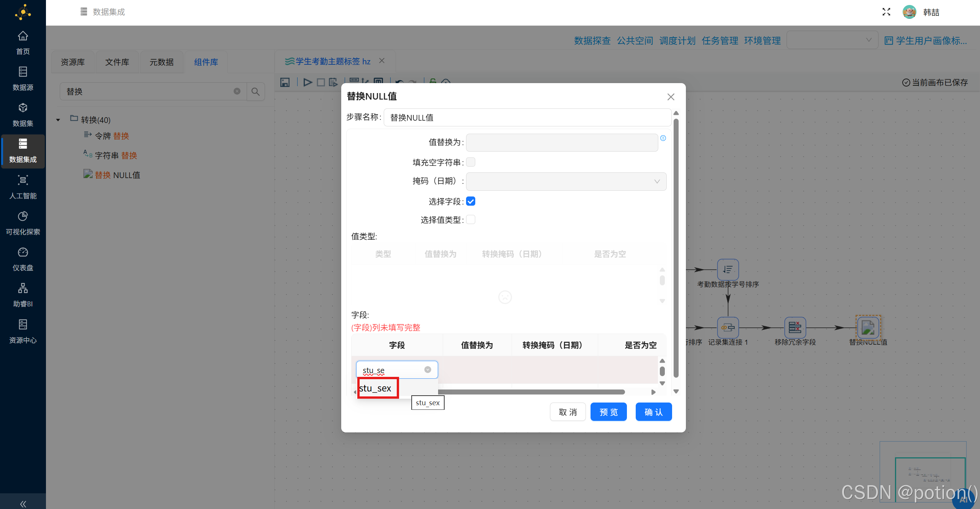Open the 首页 home sidebar icon
980x509 pixels.
[x=23, y=42]
